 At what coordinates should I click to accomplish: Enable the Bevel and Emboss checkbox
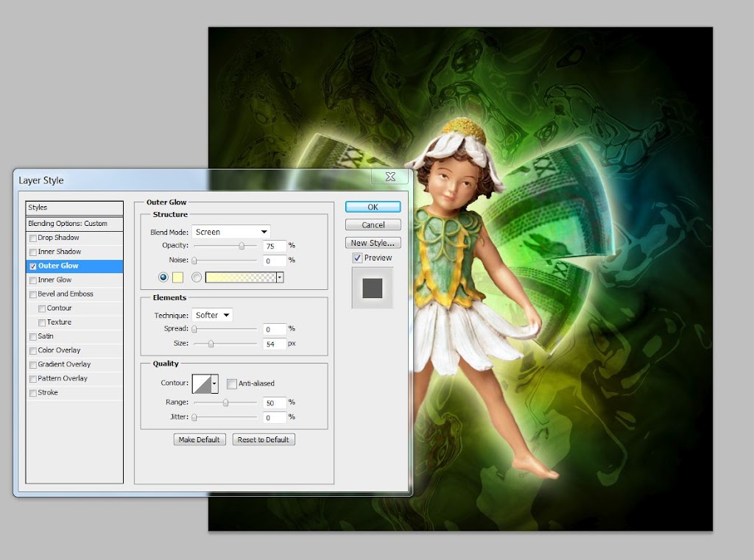click(x=33, y=294)
